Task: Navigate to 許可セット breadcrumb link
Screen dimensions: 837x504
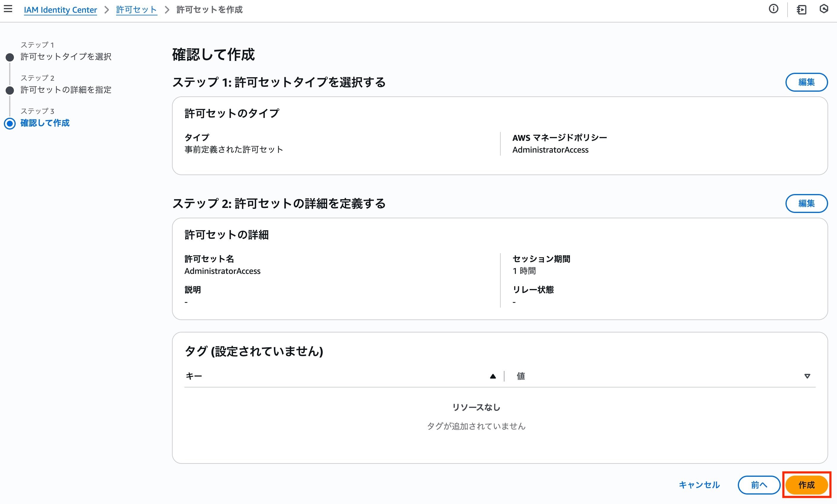Action: [x=136, y=10]
